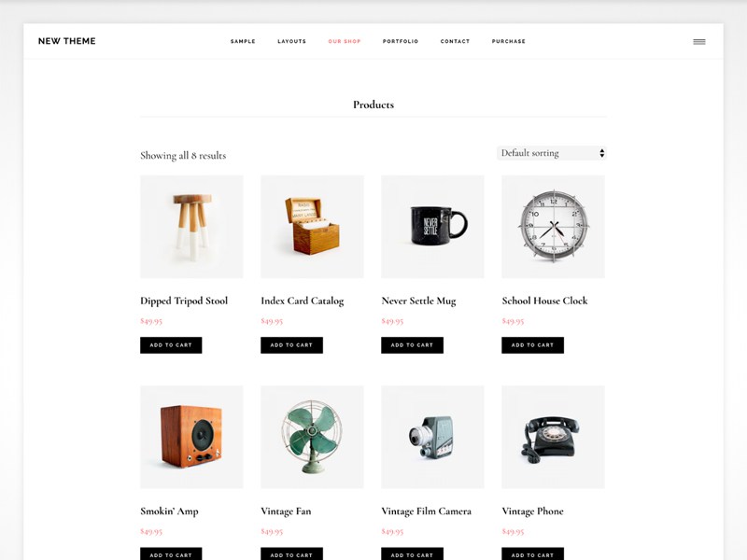
Task: View the Smokin' Amp product picture
Action: click(191, 437)
